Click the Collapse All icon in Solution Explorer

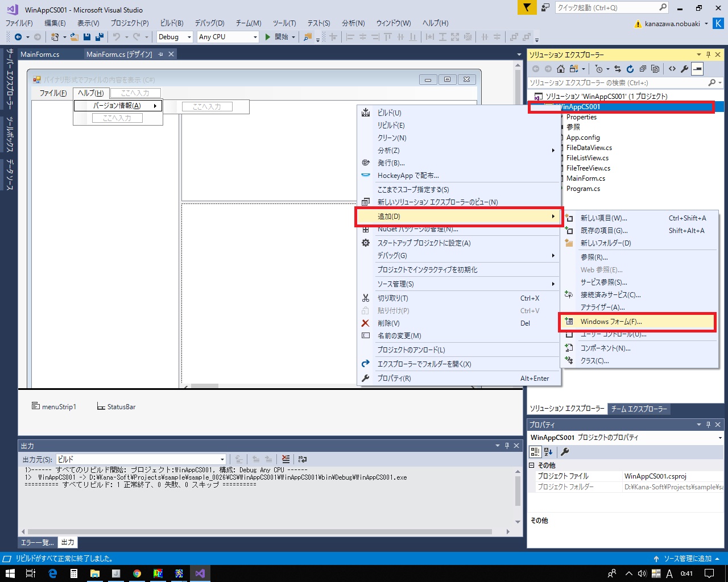(x=643, y=69)
